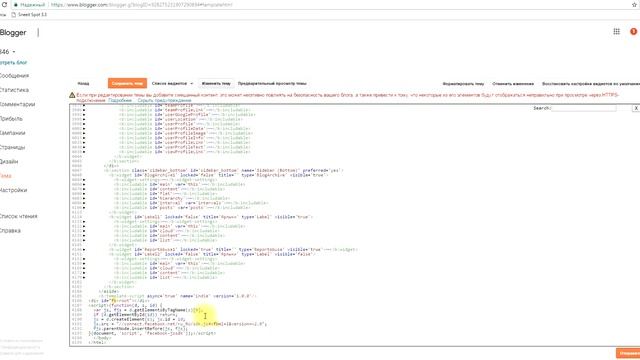The height and width of the screenshot is (360, 640).
Task: Open the account avatar in the top right
Action: tap(633, 31)
